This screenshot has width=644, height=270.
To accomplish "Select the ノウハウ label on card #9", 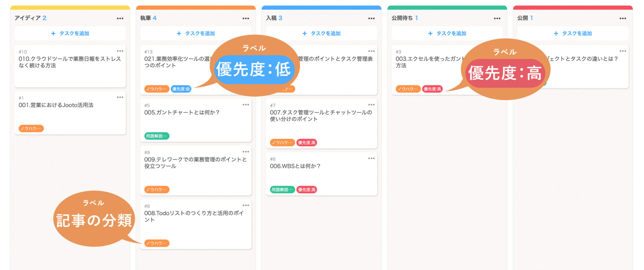I will click(157, 189).
